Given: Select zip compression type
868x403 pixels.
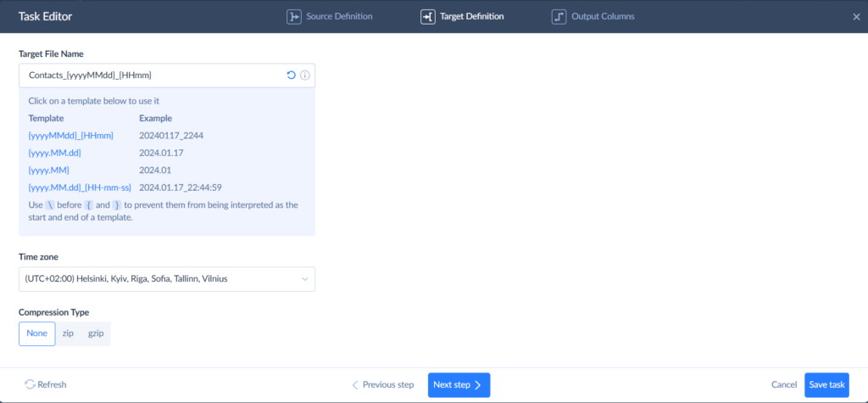Looking at the screenshot, I should pos(68,333).
